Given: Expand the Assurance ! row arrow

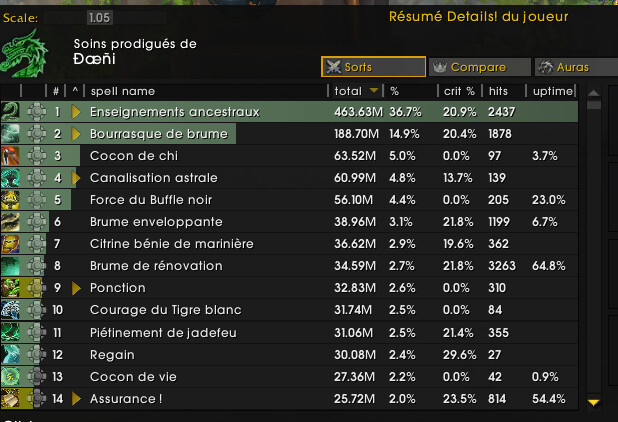Looking at the screenshot, I should [x=76, y=398].
